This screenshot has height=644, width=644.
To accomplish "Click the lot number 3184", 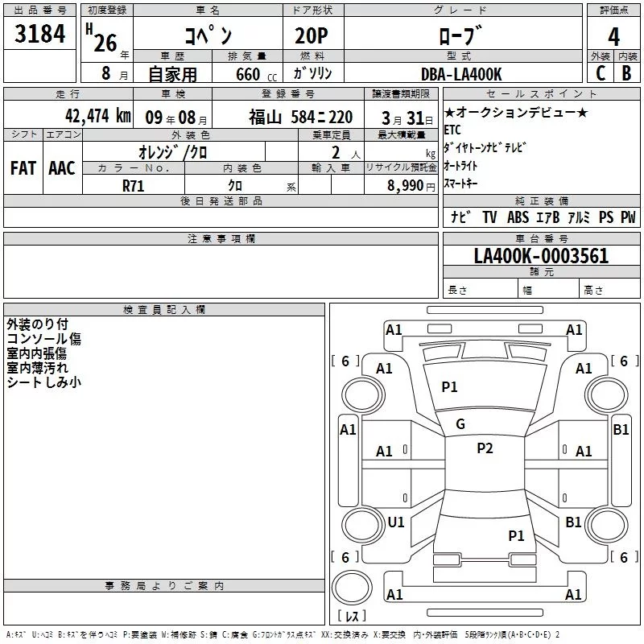I will tap(39, 33).
